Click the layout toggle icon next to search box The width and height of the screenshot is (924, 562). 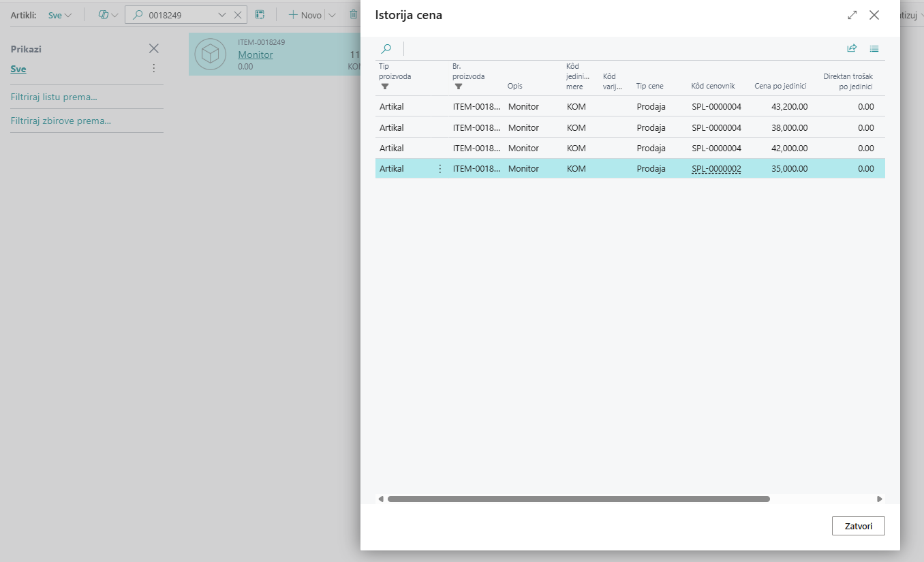pos(260,15)
